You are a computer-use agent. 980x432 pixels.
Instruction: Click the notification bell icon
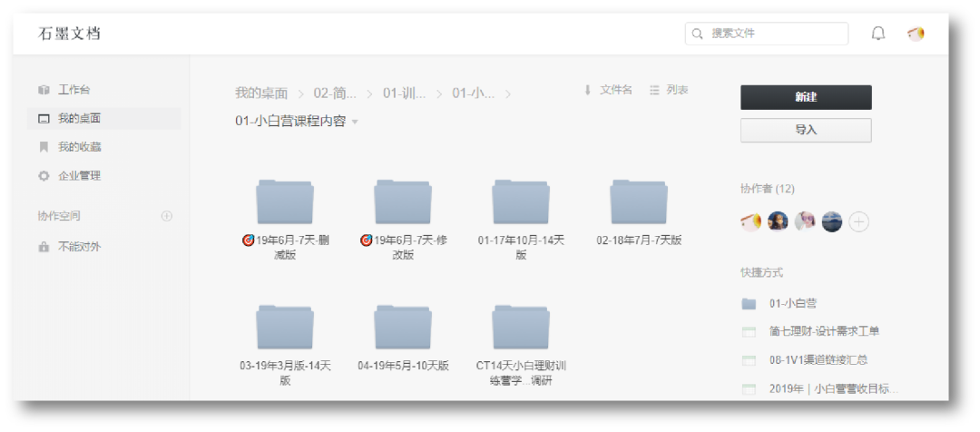(877, 34)
